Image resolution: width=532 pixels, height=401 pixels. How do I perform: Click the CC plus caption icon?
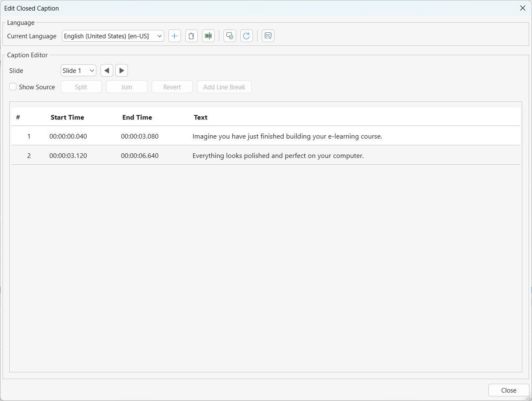(268, 36)
